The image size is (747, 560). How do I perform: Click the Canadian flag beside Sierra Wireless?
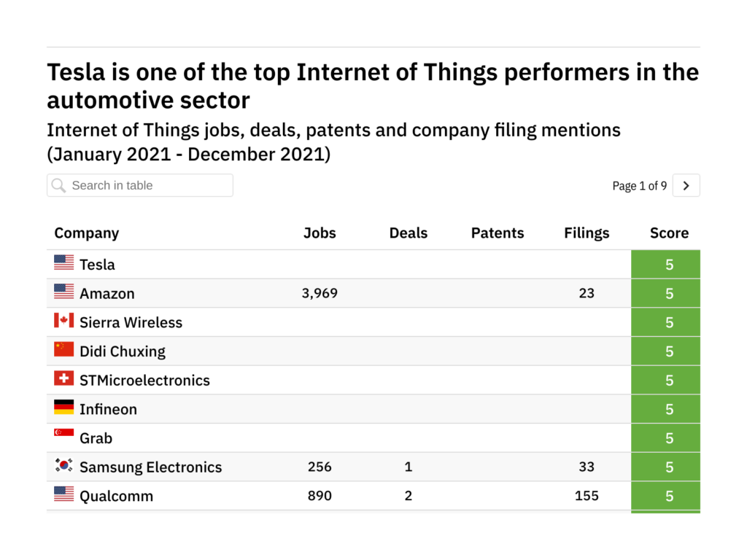(64, 320)
